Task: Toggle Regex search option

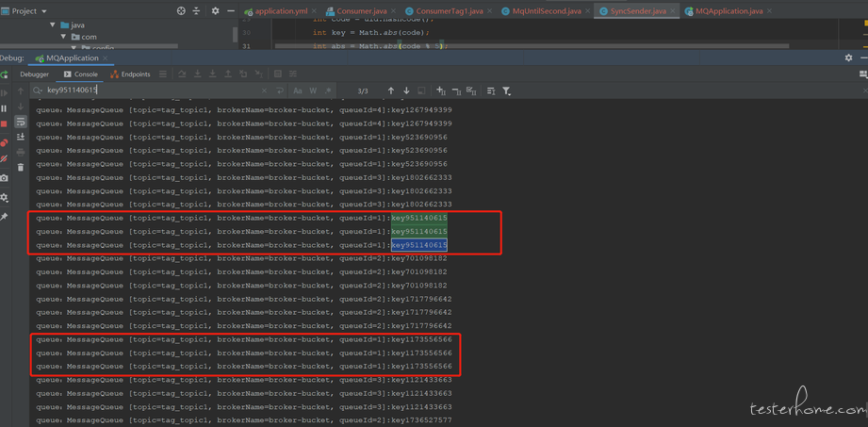Action: point(328,90)
